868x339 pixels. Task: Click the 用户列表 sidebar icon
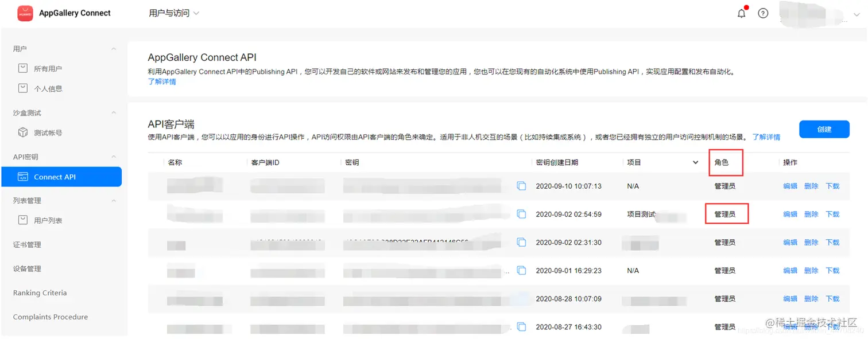coord(23,220)
